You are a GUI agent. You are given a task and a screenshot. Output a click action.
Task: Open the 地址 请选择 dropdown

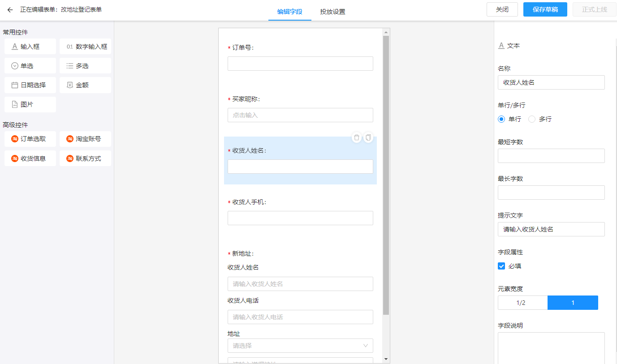point(300,346)
